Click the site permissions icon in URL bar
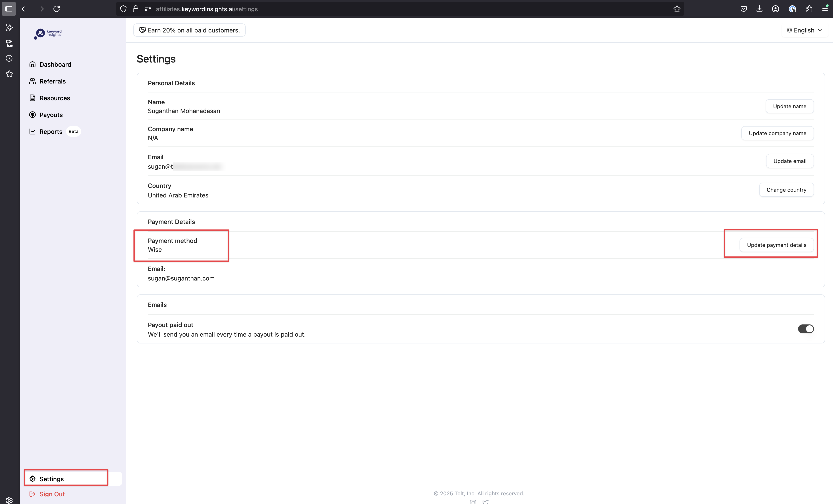Image resolution: width=833 pixels, height=504 pixels. 148,9
